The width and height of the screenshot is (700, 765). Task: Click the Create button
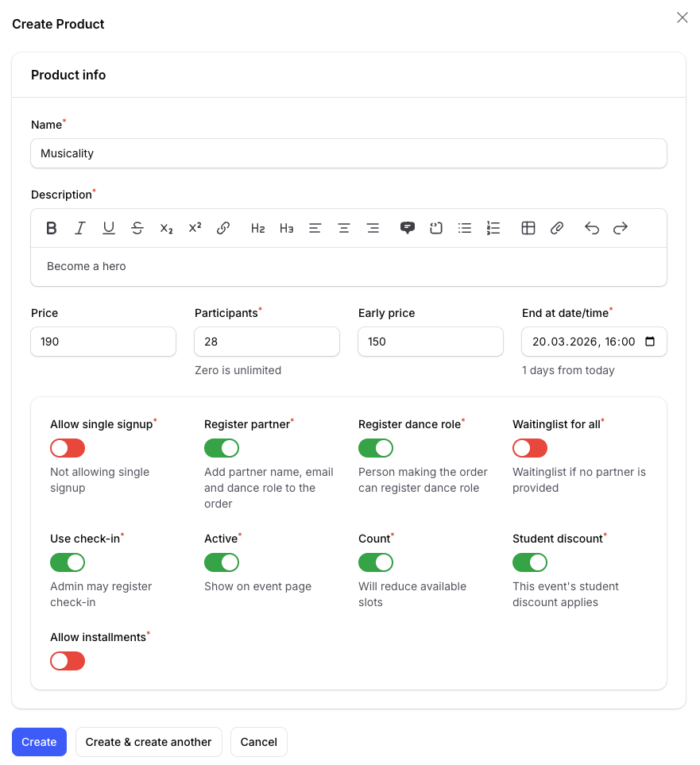pyautogui.click(x=39, y=742)
